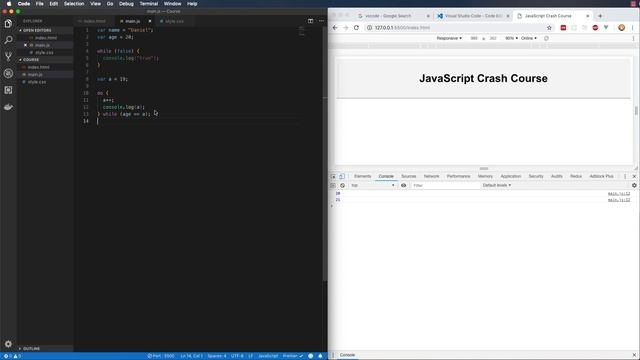Click the console Filter input field
The image size is (640, 360).
[x=446, y=185]
